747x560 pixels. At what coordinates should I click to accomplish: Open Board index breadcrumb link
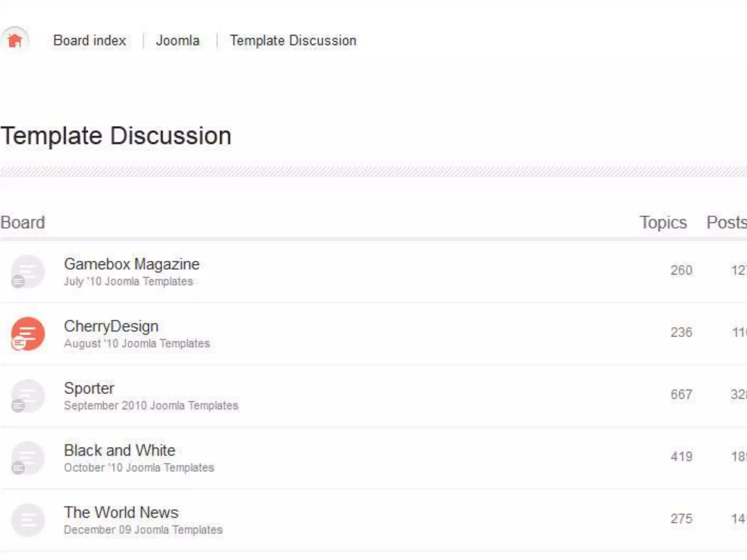[90, 40]
